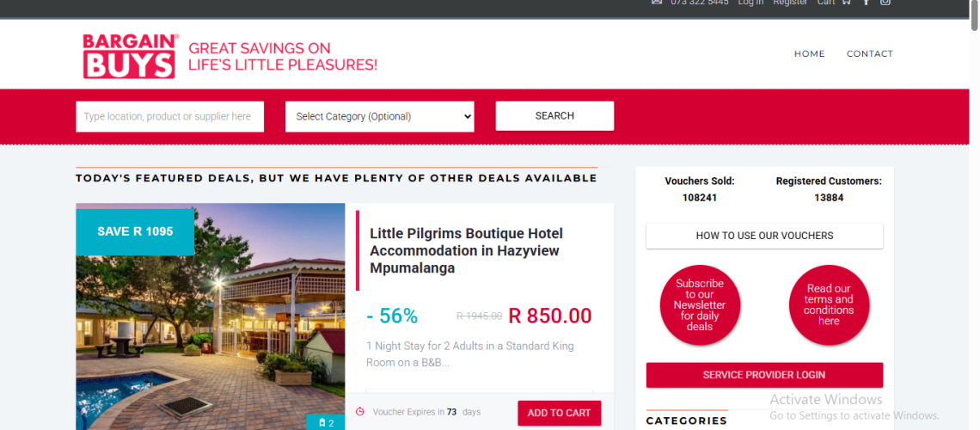Open Service Provider Login

point(764,375)
